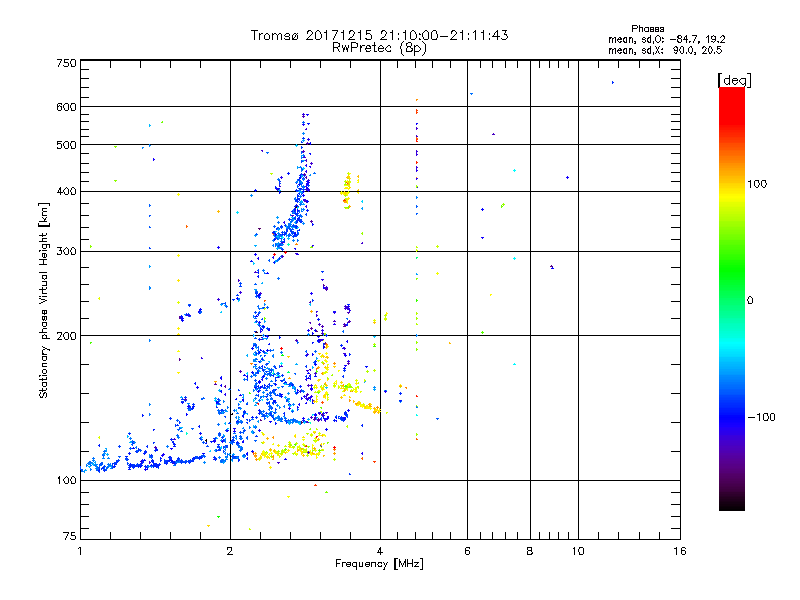Viewport: 800px width, 600px height.
Task: Click the x-axis tick label '4'
Action: (380, 551)
